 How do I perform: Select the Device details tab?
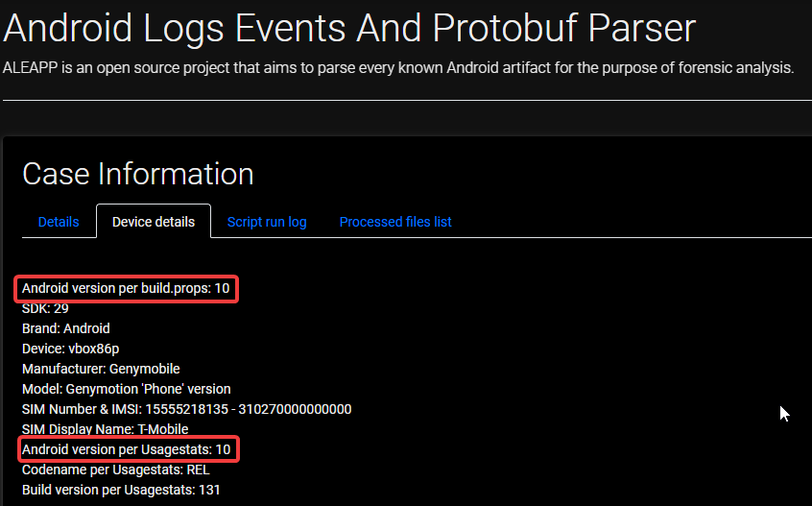tap(154, 222)
